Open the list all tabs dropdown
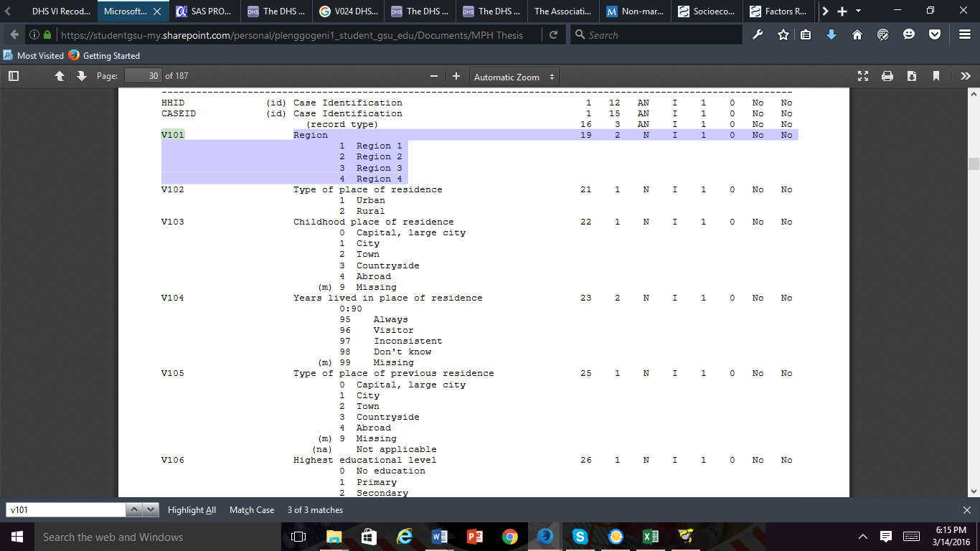 tap(859, 11)
